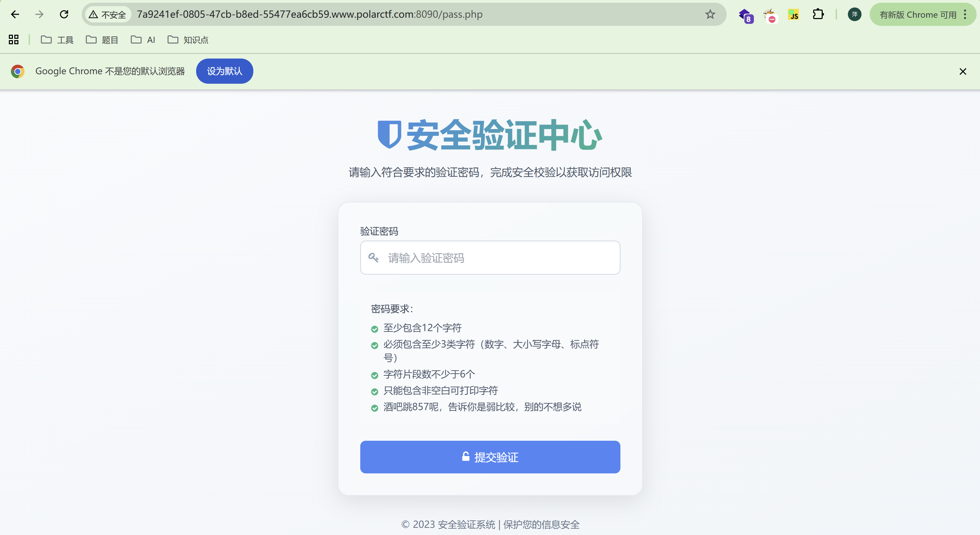Click the browser back arrow

(x=15, y=14)
